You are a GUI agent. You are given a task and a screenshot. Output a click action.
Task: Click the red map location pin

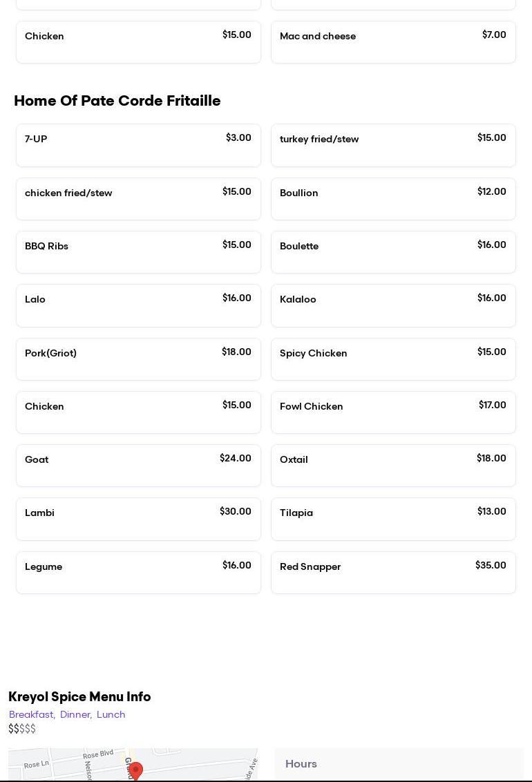click(x=136, y=770)
